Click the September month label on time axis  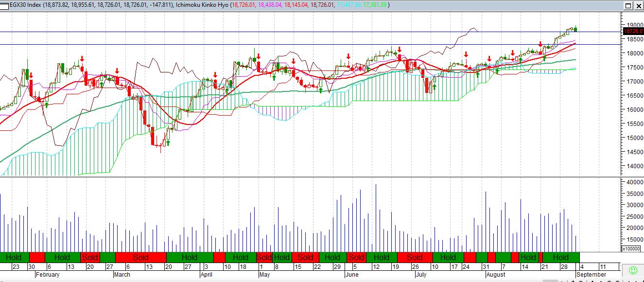coord(591,275)
